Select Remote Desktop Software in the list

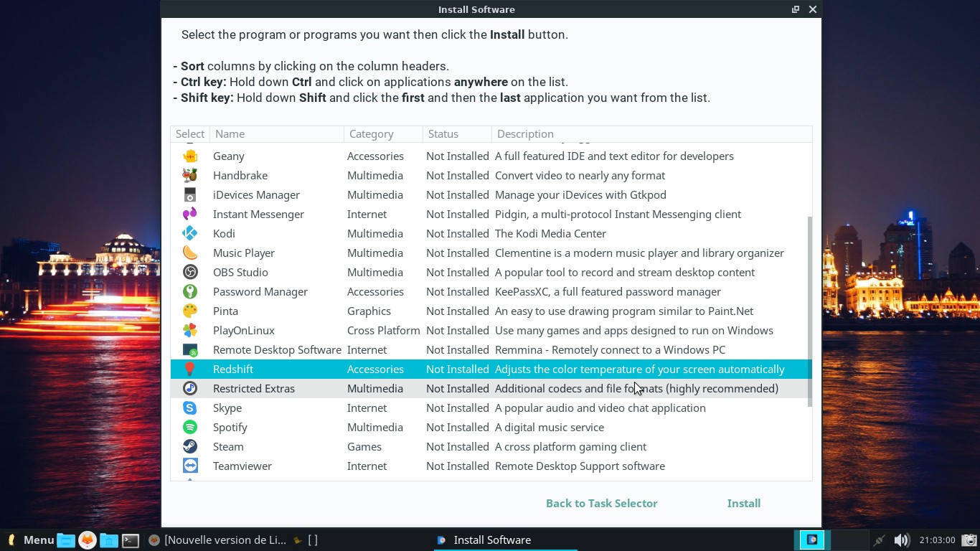click(x=277, y=350)
